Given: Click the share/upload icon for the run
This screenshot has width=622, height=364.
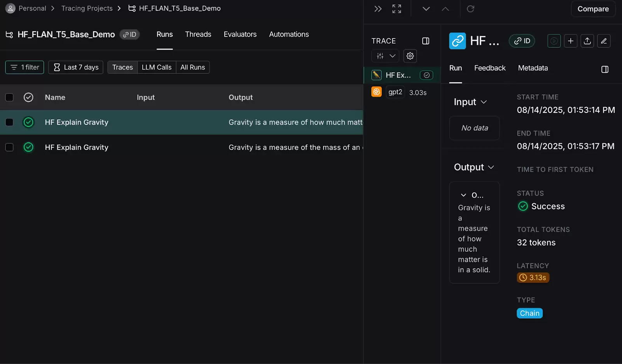Looking at the screenshot, I should pyautogui.click(x=587, y=41).
